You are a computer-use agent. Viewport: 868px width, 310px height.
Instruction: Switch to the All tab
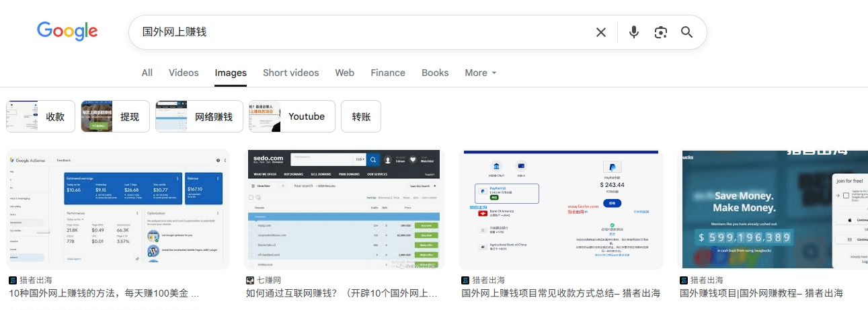(147, 73)
